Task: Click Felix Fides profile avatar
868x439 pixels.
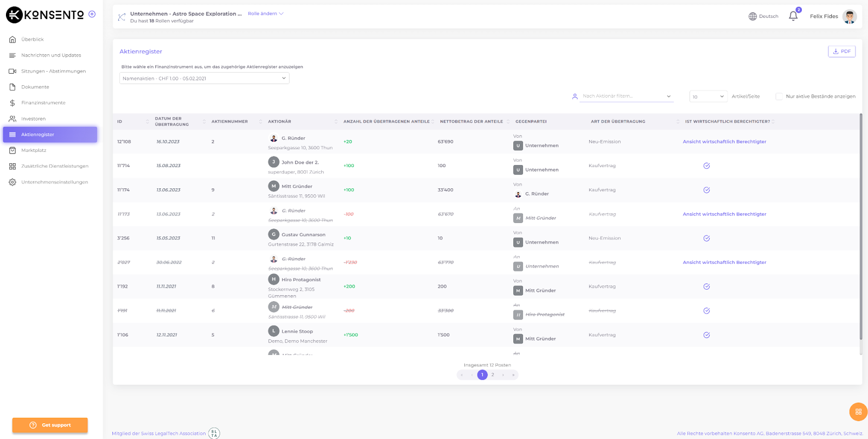Action: pos(850,16)
